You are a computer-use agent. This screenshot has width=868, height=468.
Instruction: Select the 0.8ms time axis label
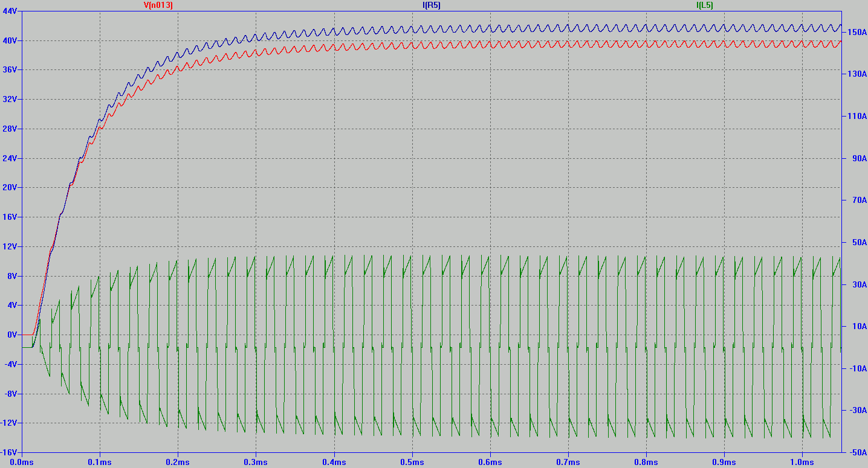[x=646, y=462]
